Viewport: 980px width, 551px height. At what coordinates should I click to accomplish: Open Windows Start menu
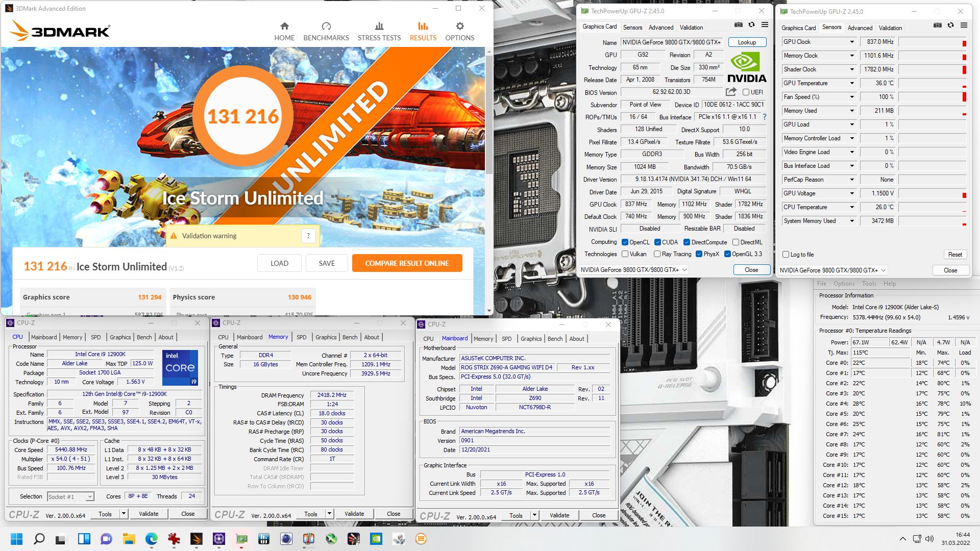16,539
